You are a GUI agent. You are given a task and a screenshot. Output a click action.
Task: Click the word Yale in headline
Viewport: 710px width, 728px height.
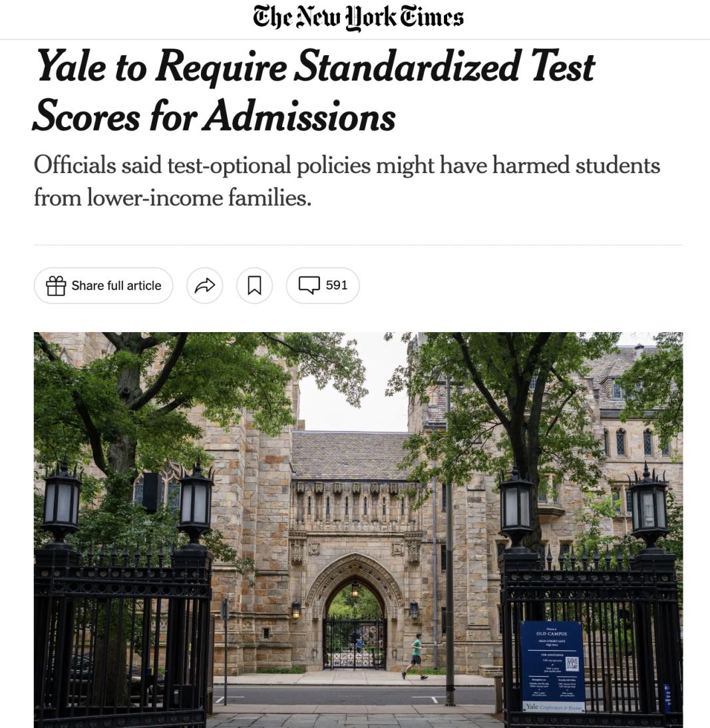pyautogui.click(x=71, y=67)
